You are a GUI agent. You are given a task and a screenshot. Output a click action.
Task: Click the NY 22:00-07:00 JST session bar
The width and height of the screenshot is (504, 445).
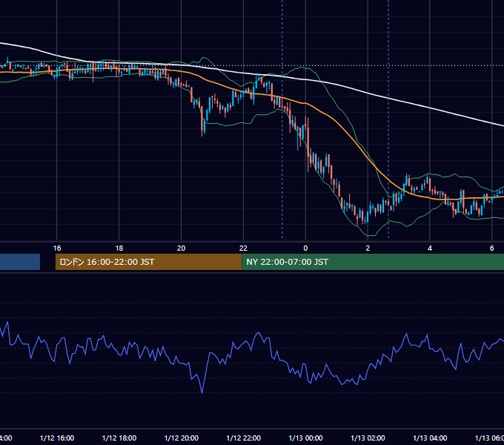tap(373, 262)
